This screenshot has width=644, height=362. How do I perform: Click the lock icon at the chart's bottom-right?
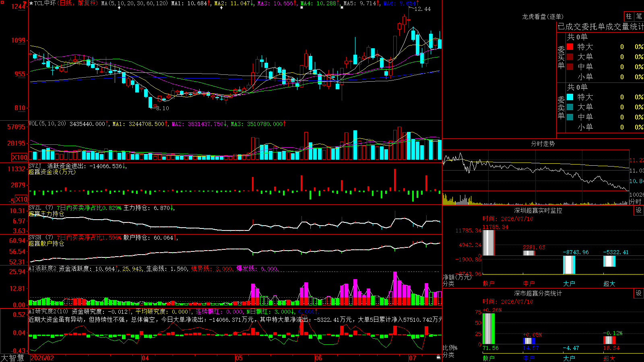coord(438,357)
